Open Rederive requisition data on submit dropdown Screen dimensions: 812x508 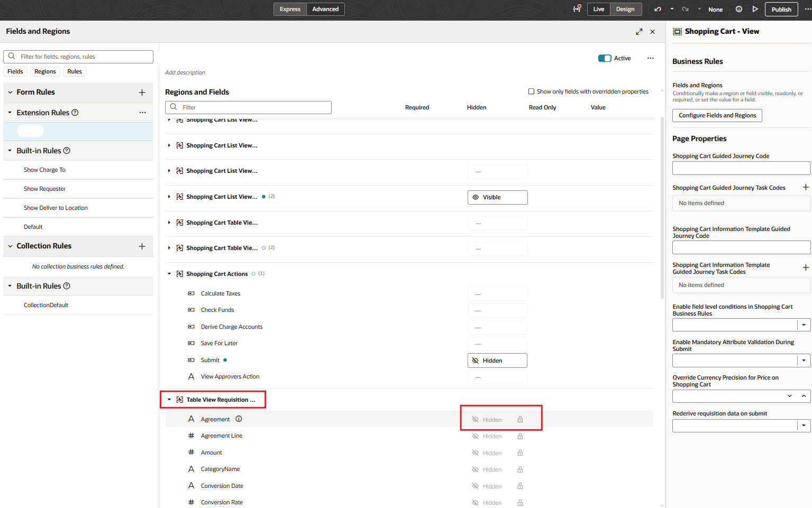point(804,425)
